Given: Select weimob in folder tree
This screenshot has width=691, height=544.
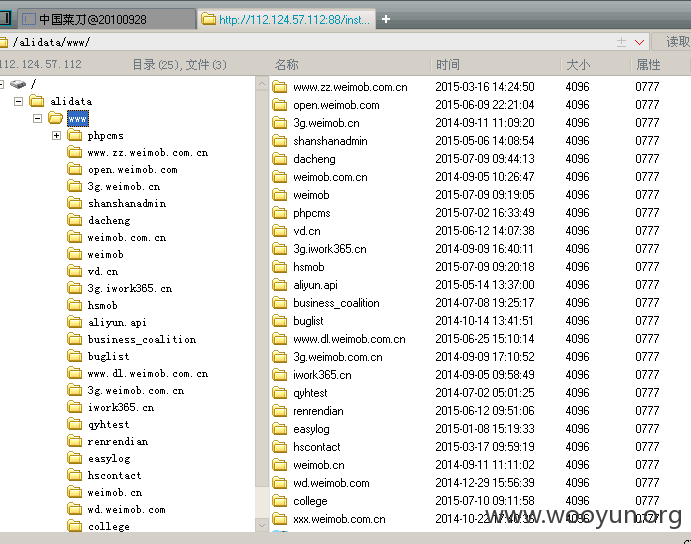Looking at the screenshot, I should click(105, 254).
